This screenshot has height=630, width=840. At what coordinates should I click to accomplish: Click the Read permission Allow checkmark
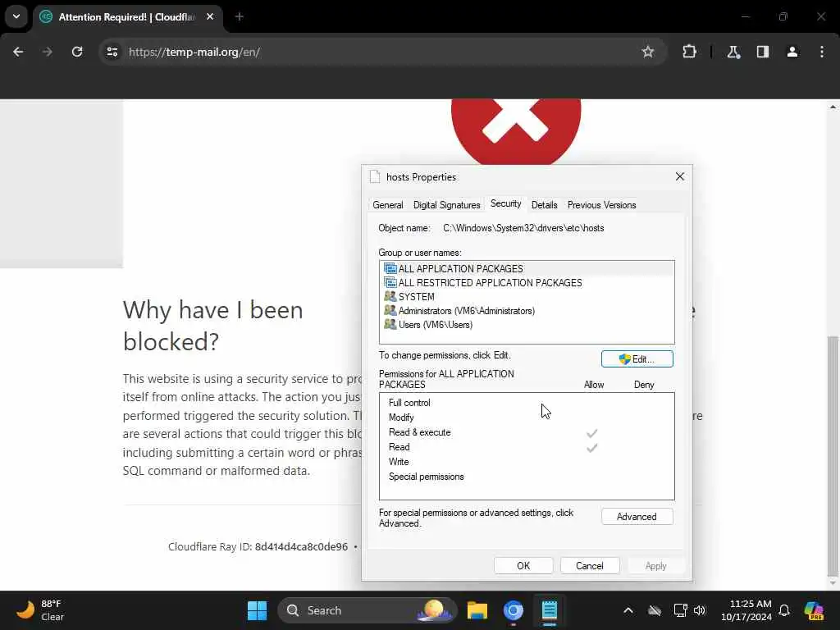[x=591, y=447]
